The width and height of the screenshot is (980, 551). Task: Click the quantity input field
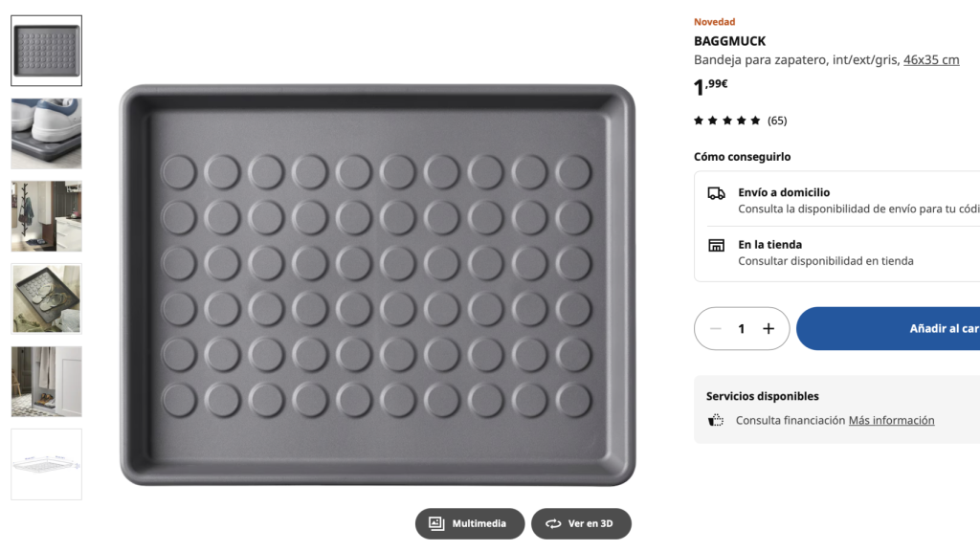click(x=741, y=328)
